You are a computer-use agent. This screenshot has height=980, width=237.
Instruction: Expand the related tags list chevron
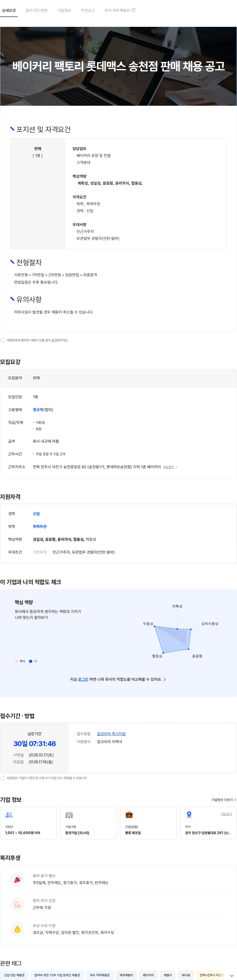[x=232, y=975]
